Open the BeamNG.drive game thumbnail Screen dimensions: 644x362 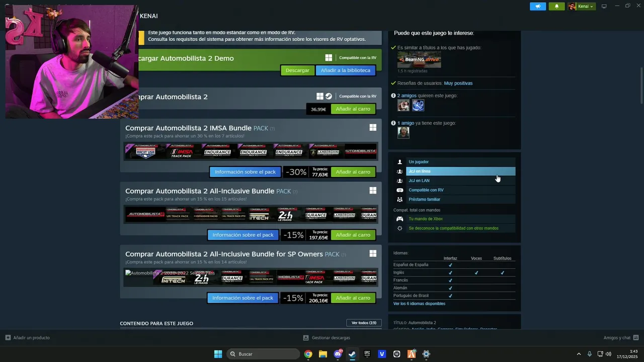[x=419, y=59]
